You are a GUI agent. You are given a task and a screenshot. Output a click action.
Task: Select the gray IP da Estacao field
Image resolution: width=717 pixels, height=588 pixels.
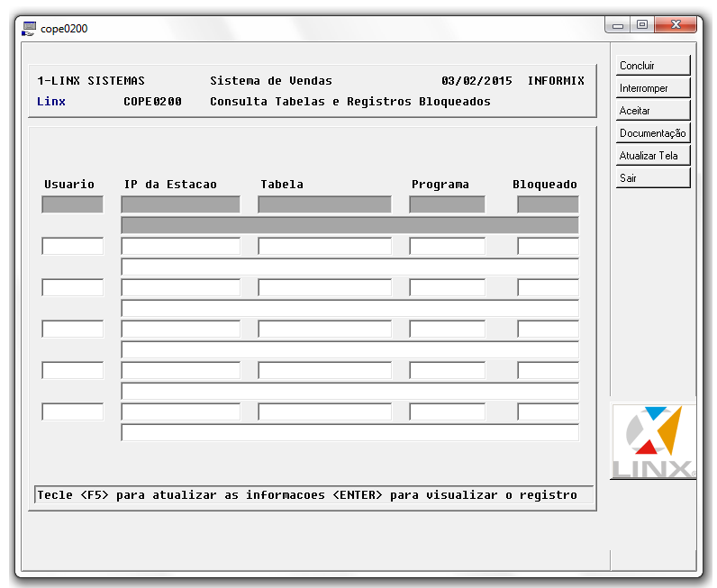coord(181,204)
